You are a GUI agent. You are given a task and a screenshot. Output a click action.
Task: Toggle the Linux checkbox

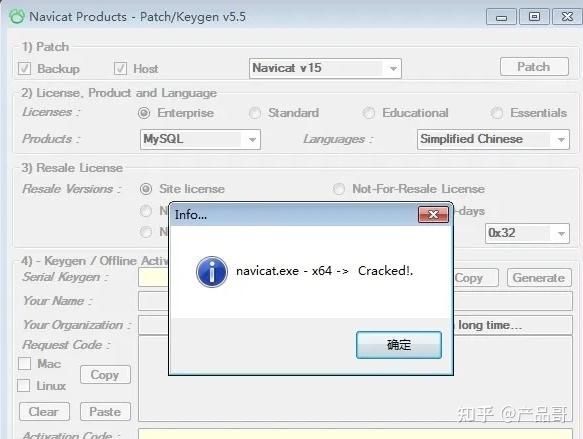click(x=23, y=385)
